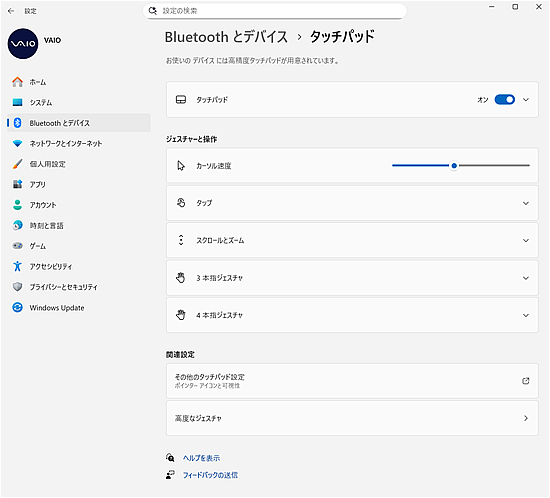This screenshot has height=498, width=550.
Task: Turn off the タッチパッド toggle switch
Action: pos(504,100)
